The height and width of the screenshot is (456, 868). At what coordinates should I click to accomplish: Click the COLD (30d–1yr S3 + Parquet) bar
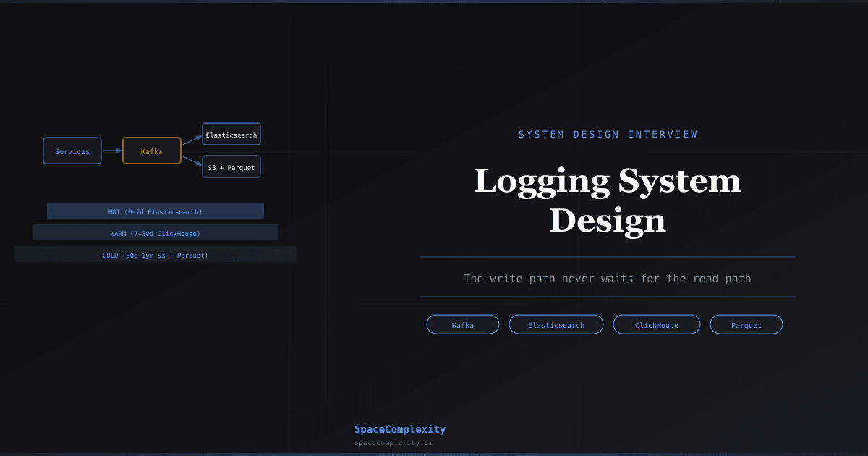coord(156,254)
